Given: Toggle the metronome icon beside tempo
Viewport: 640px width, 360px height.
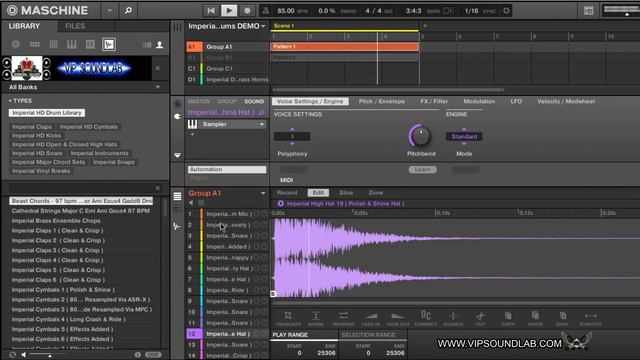Looking at the screenshot, I should (265, 11).
